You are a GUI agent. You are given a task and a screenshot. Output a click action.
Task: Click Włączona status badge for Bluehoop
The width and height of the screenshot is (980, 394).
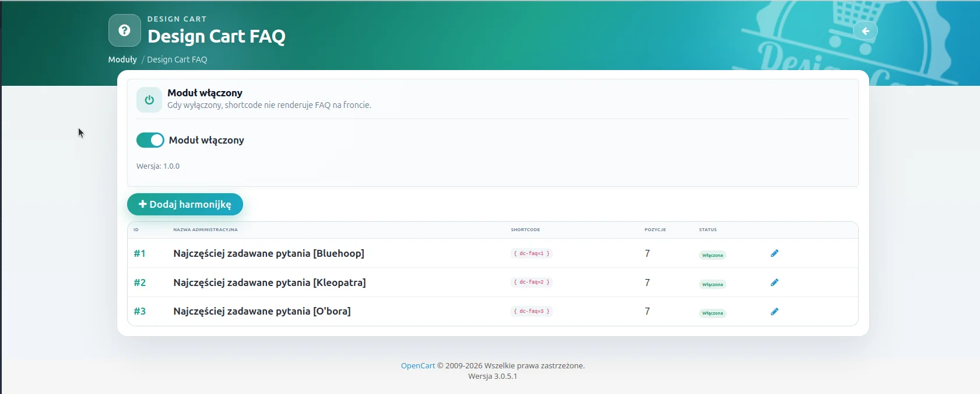(712, 255)
